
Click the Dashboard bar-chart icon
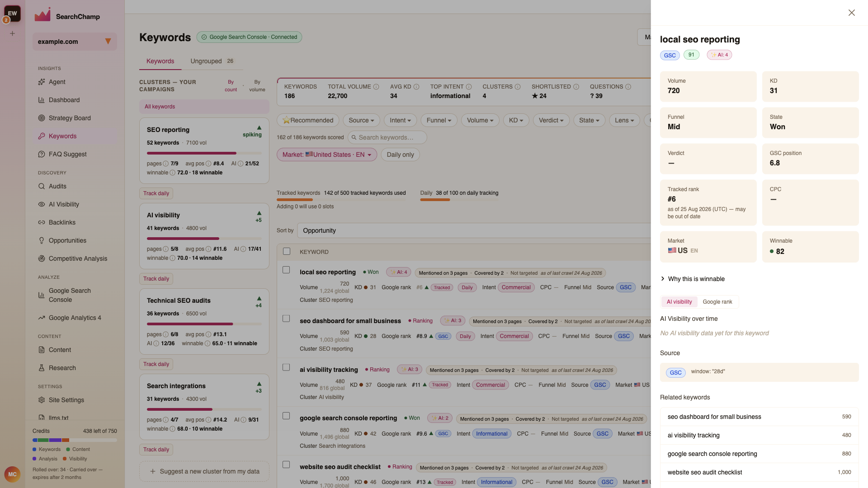pos(42,100)
